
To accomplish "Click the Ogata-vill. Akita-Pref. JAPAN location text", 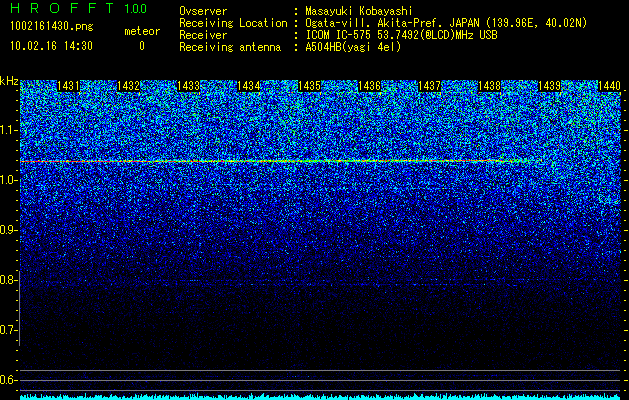I will pyautogui.click(x=446, y=23).
